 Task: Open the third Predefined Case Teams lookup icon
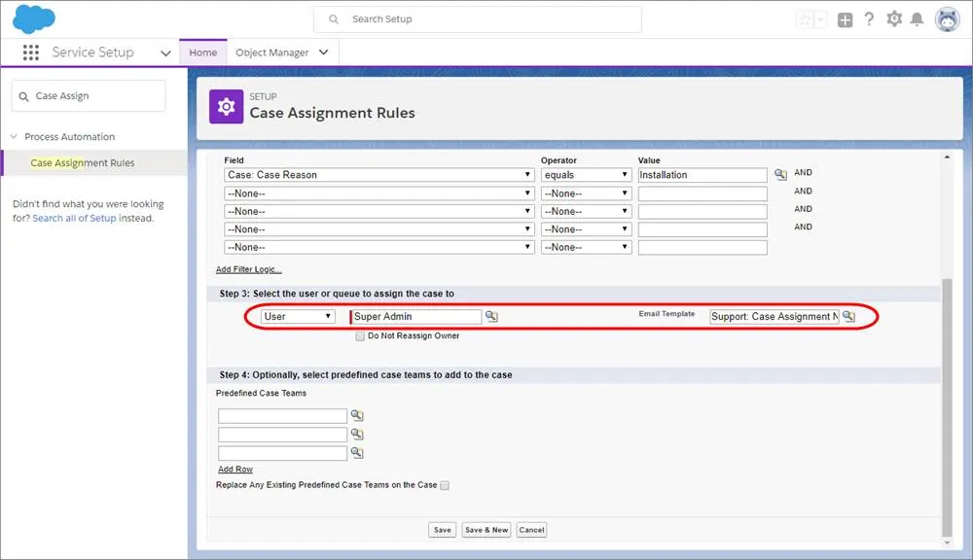[x=357, y=453]
